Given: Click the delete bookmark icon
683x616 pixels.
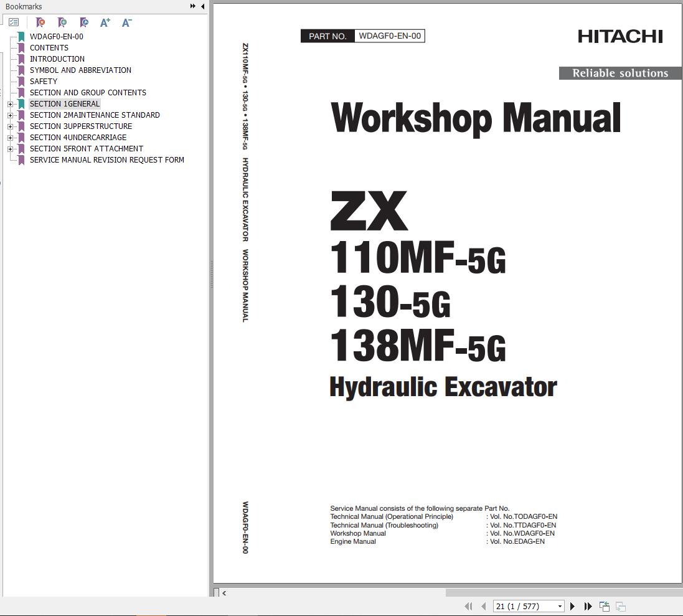Looking at the screenshot, I should [40, 22].
